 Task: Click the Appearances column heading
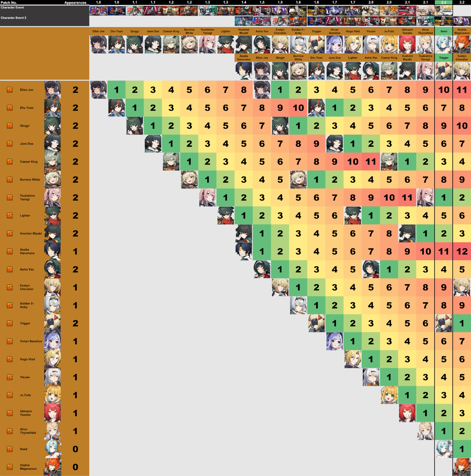pyautogui.click(x=75, y=3)
